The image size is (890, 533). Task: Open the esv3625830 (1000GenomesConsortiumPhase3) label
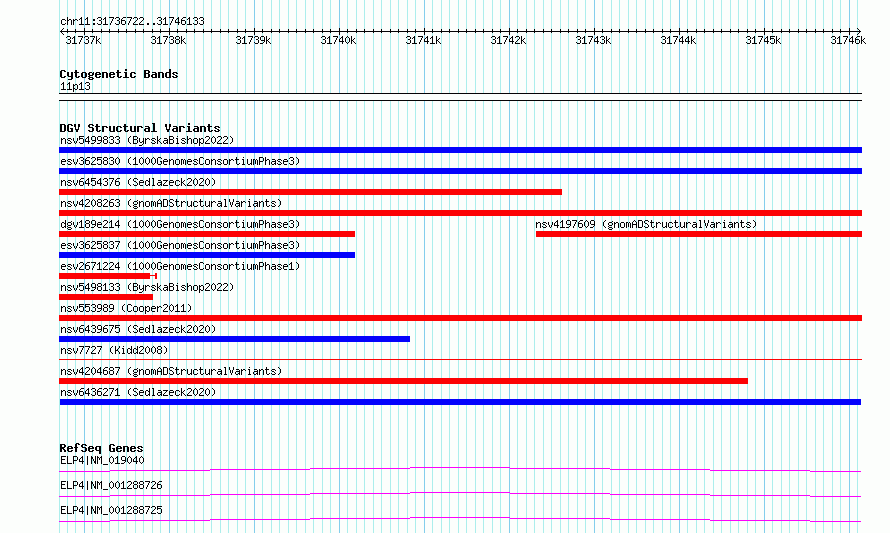pyautogui.click(x=180, y=161)
